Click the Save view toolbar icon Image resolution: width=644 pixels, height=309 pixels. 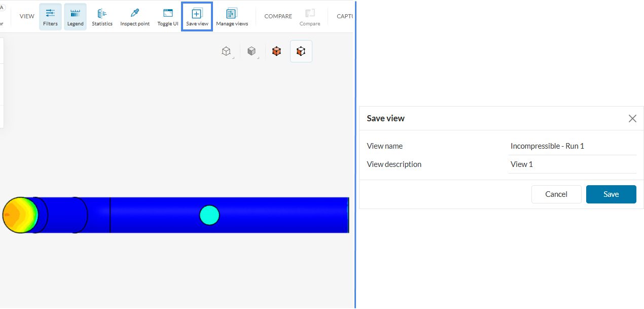(x=197, y=16)
